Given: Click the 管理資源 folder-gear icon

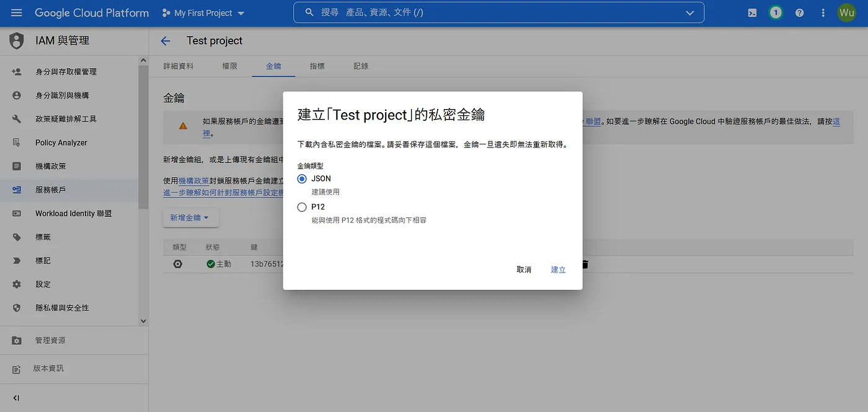Looking at the screenshot, I should [x=17, y=341].
